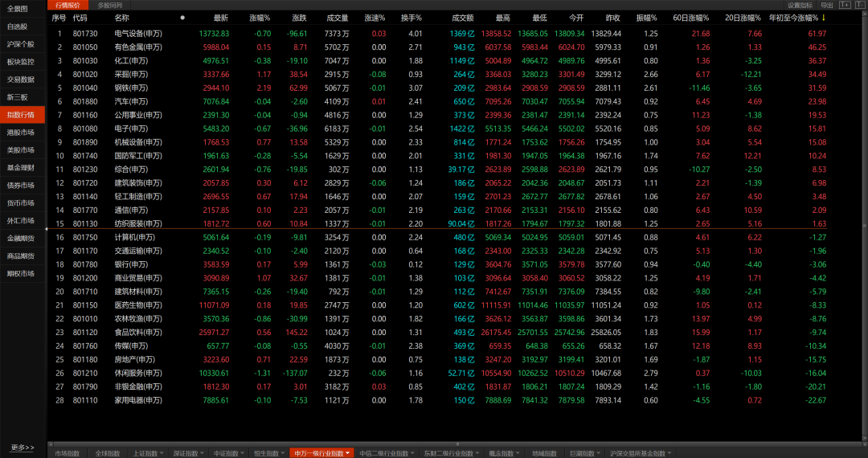868x458 pixels.
Task: Select the 食品饮料(申万) row name
Action: (138, 333)
